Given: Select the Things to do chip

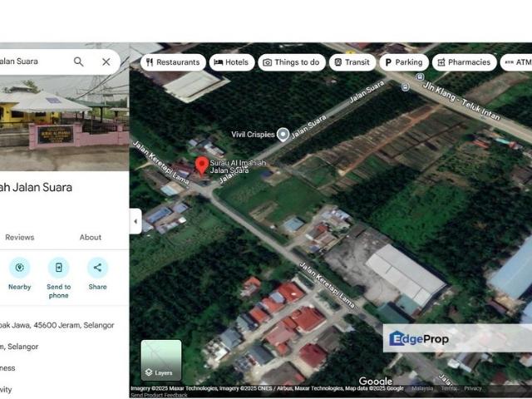Looking at the screenshot, I should coord(292,62).
